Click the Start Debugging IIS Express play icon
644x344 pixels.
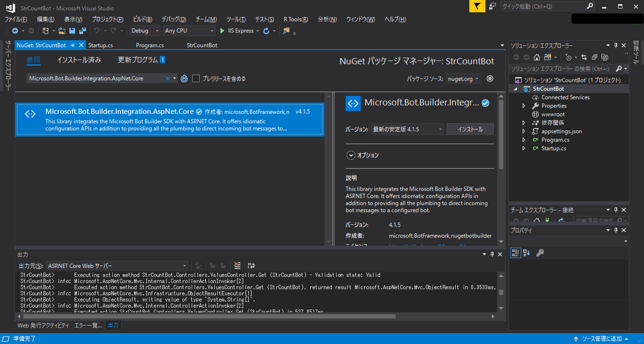coord(222,31)
